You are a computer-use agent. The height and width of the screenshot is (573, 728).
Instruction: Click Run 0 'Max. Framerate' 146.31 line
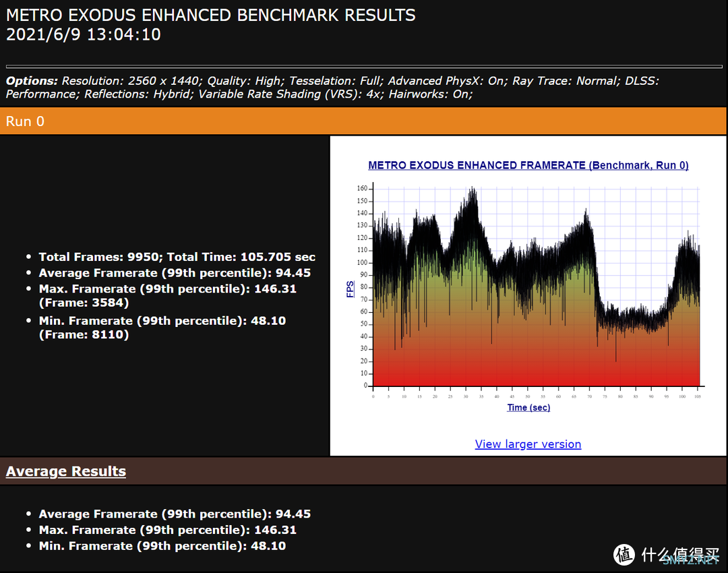168,289
